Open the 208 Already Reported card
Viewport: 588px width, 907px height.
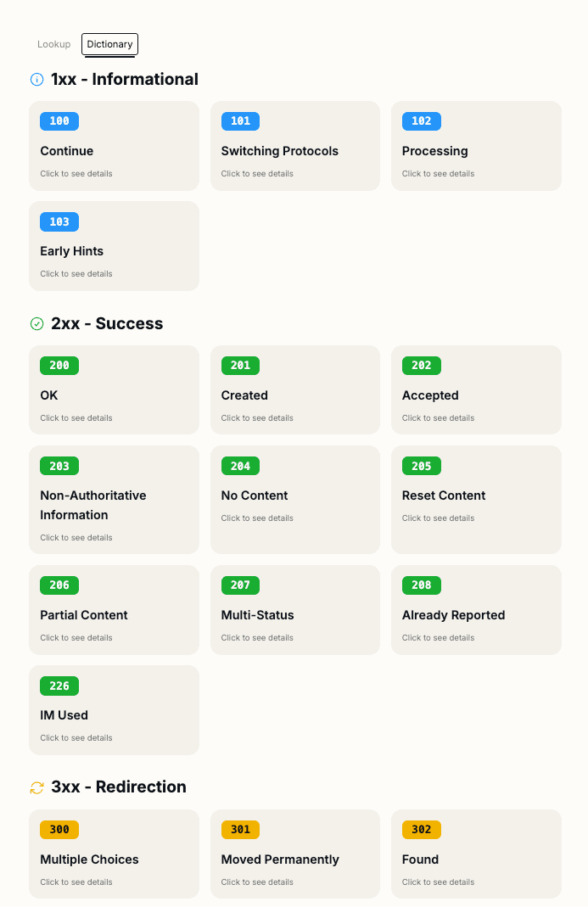coord(476,610)
